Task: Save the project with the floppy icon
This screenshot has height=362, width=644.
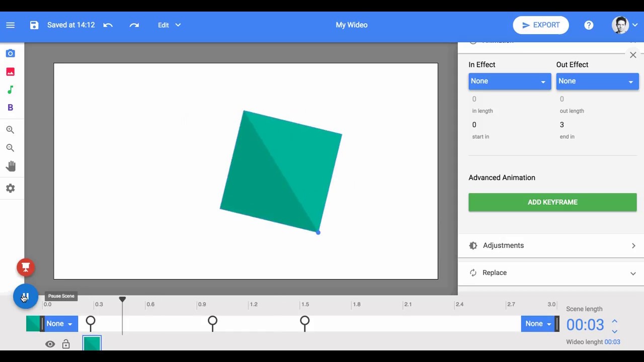Action: [x=34, y=25]
